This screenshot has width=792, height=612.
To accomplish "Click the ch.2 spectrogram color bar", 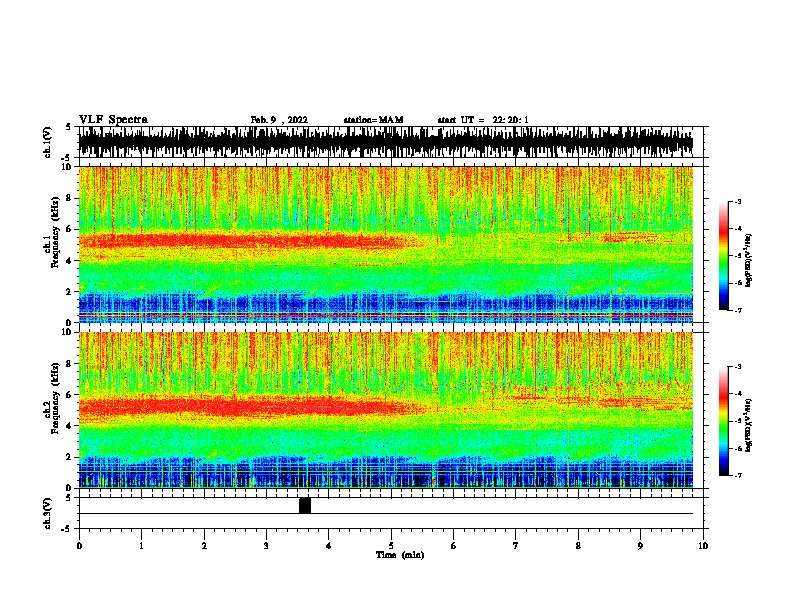I will point(723,421).
